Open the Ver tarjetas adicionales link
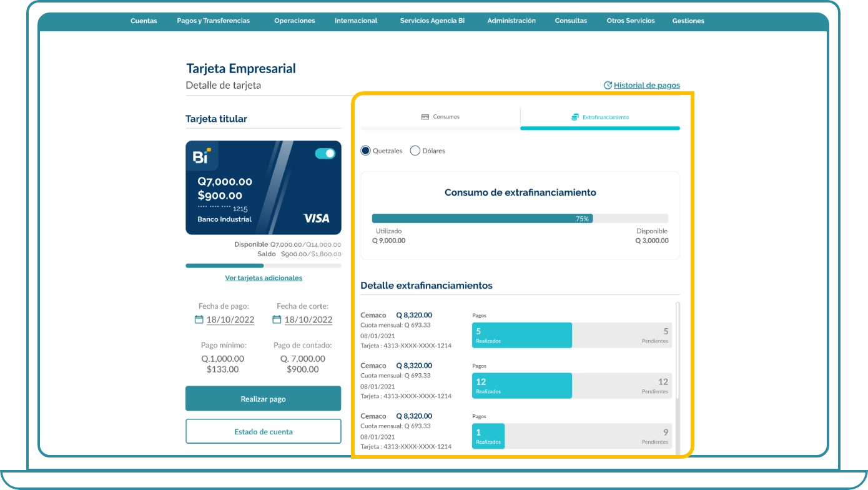Screen dimensions: 868x490 point(264,277)
